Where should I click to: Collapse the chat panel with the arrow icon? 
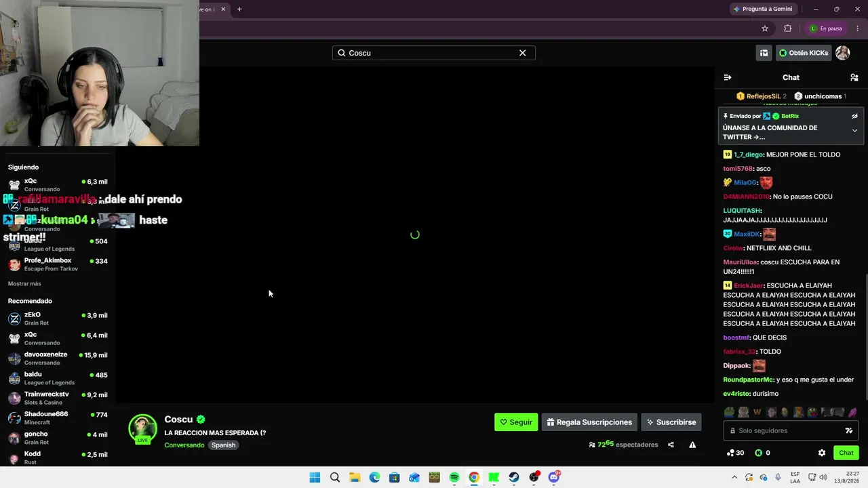tap(728, 77)
